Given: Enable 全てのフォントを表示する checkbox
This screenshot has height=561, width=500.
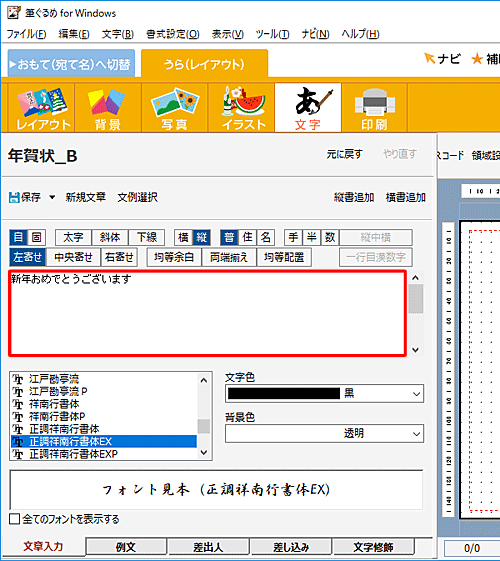Looking at the screenshot, I should [14, 519].
